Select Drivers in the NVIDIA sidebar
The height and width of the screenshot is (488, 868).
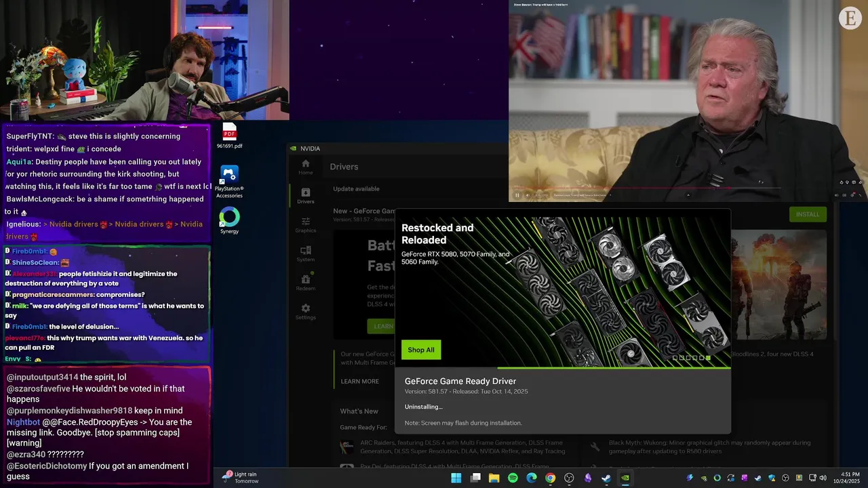coord(305,196)
